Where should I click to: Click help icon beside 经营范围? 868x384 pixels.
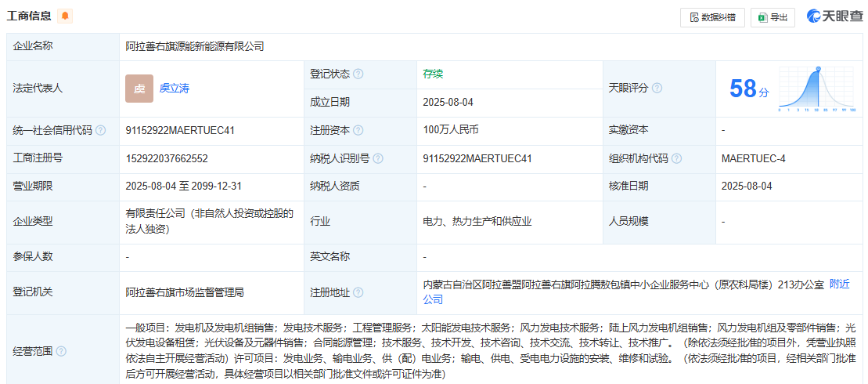coord(61,351)
